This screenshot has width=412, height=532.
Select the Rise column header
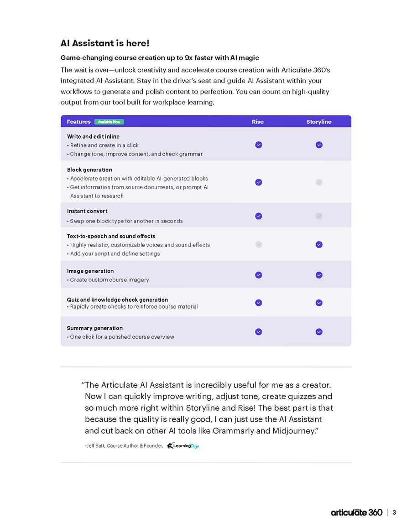click(258, 122)
